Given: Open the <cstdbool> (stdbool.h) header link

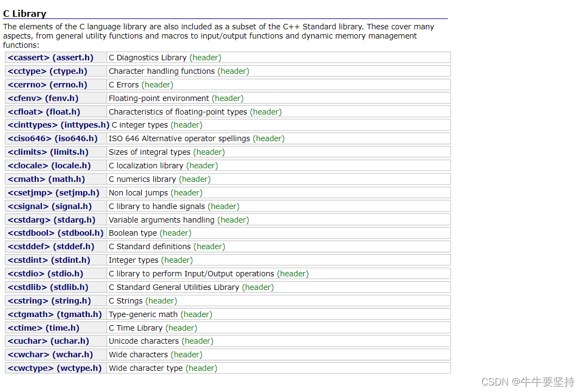Looking at the screenshot, I should coord(56,233).
